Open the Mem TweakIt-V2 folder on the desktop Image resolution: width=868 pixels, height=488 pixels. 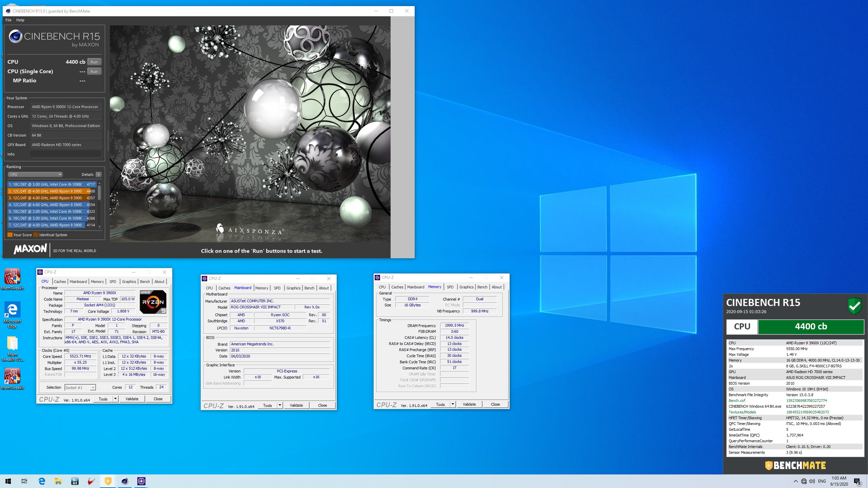coord(13,348)
